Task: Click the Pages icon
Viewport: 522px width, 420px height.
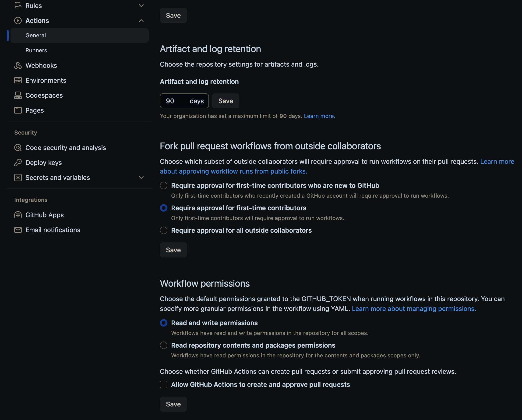Action: (x=18, y=110)
